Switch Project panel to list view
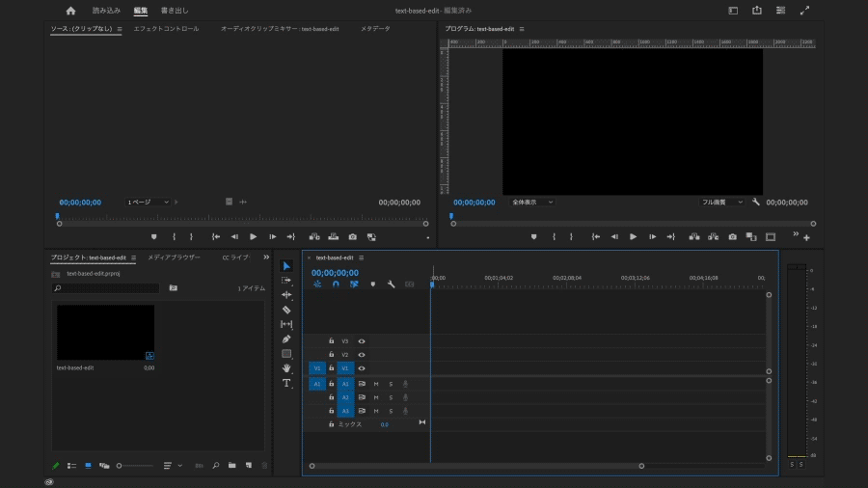Screen dimensions: 868x488 coord(72,465)
